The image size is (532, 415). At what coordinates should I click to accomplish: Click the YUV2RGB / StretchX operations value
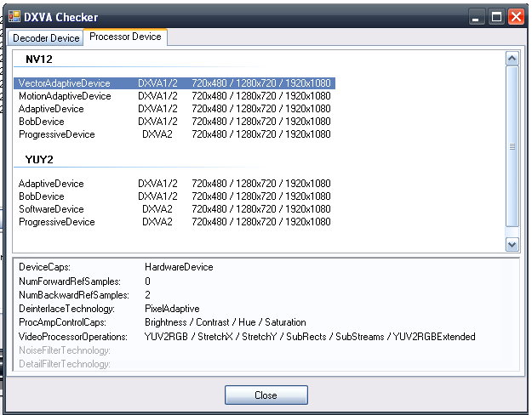click(x=310, y=337)
